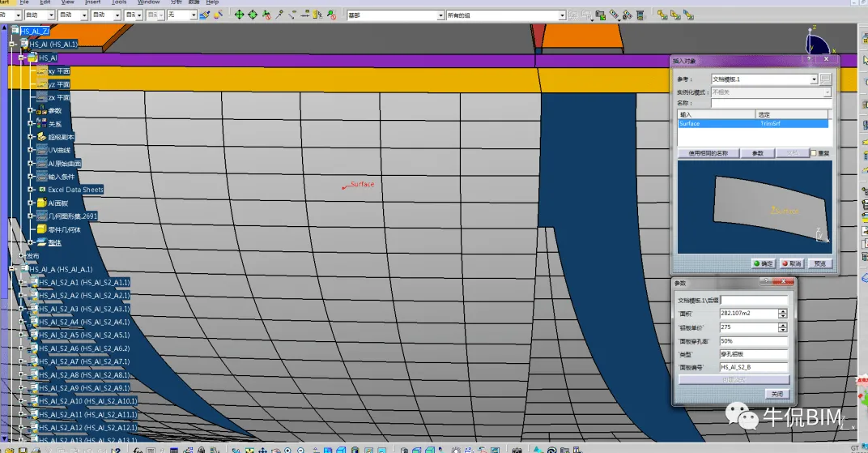
Task: Click the toolbar icon right of the brush icon
Action: [218, 15]
